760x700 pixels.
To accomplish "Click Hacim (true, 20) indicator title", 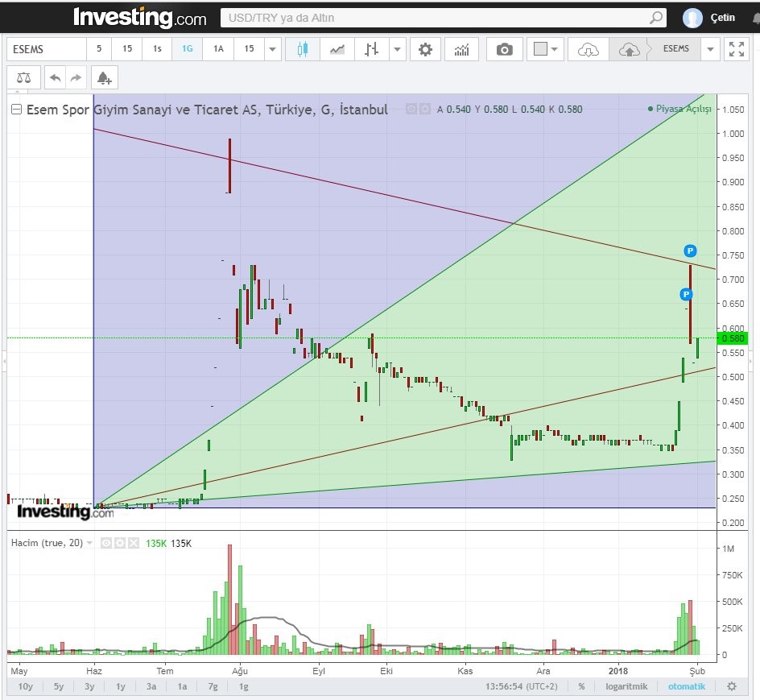I will (47, 543).
